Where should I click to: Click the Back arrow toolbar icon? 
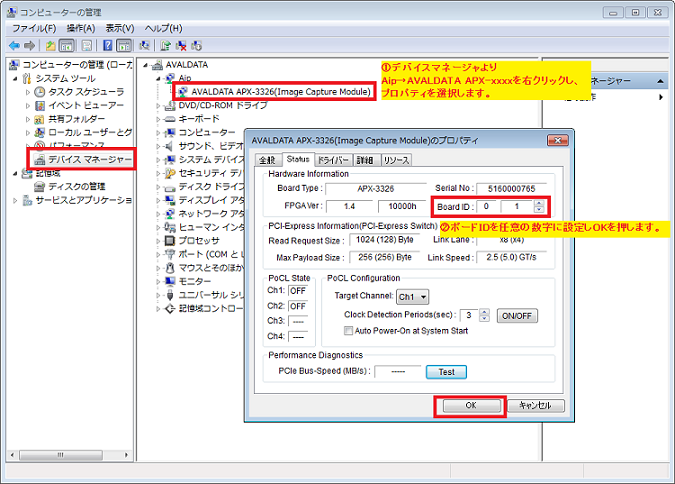(14, 46)
